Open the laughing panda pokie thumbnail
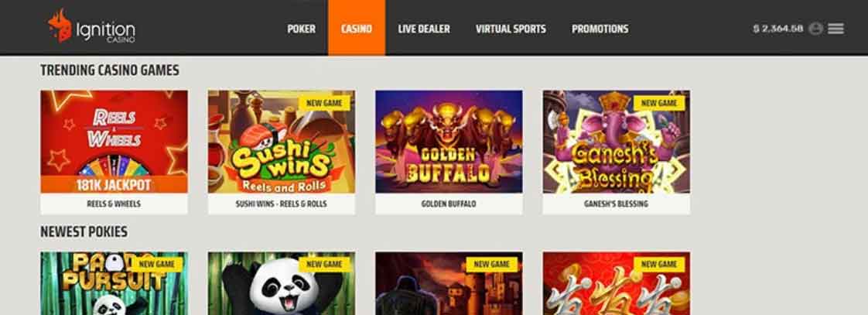The width and height of the screenshot is (868, 315). pos(282,283)
